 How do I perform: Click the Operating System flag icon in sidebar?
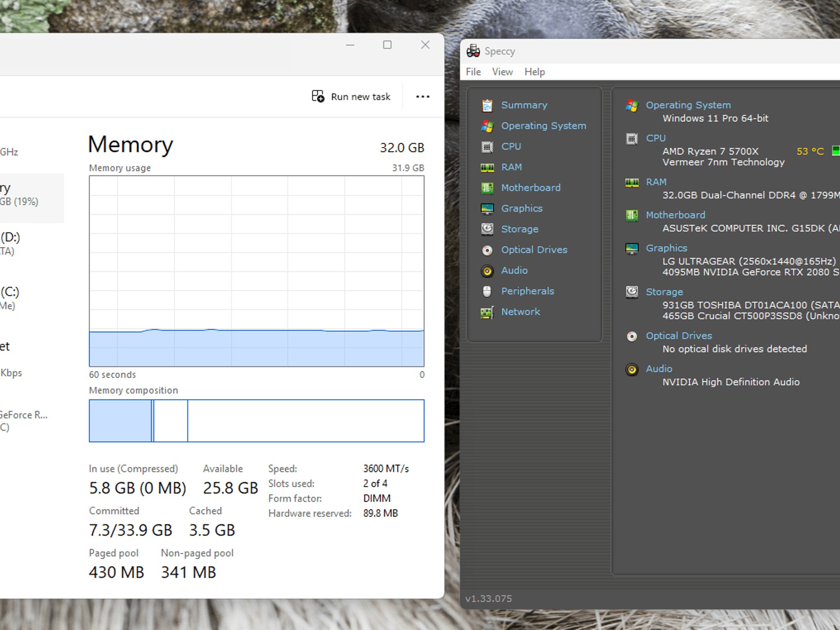[x=487, y=126]
